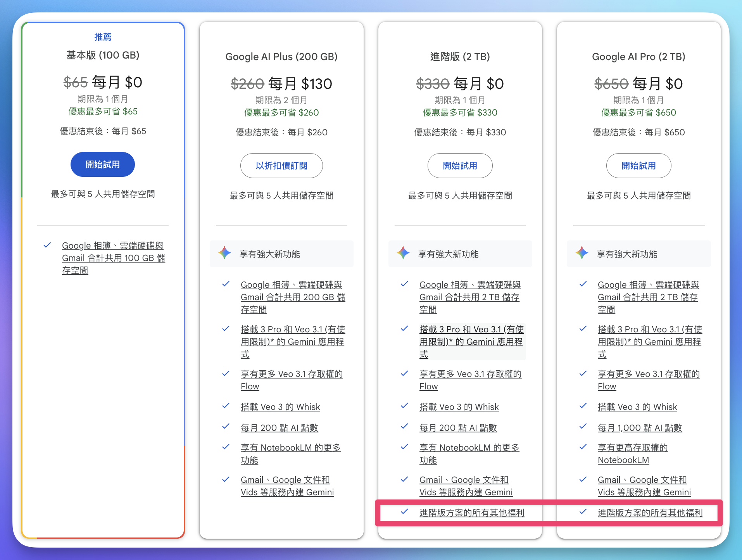Click checkmark next to 每月 1,000 點 AI 點數
Screen dimensions: 742x560
coord(583,427)
